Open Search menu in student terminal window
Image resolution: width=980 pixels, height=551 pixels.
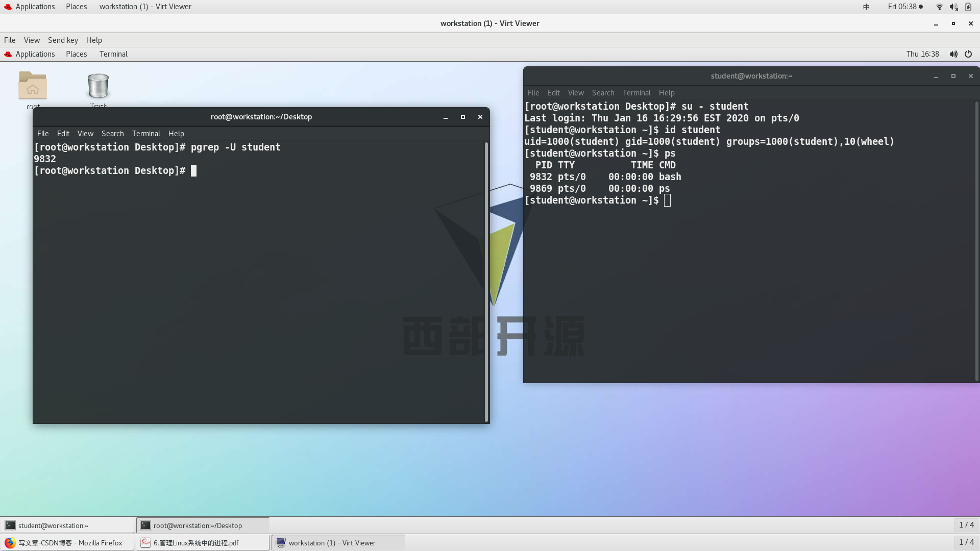[603, 93]
